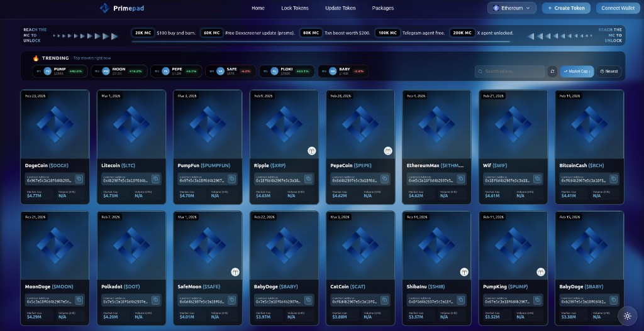This screenshot has height=331, width=644.
Task: Click the 100K MC milestone badge
Action: 387,33
